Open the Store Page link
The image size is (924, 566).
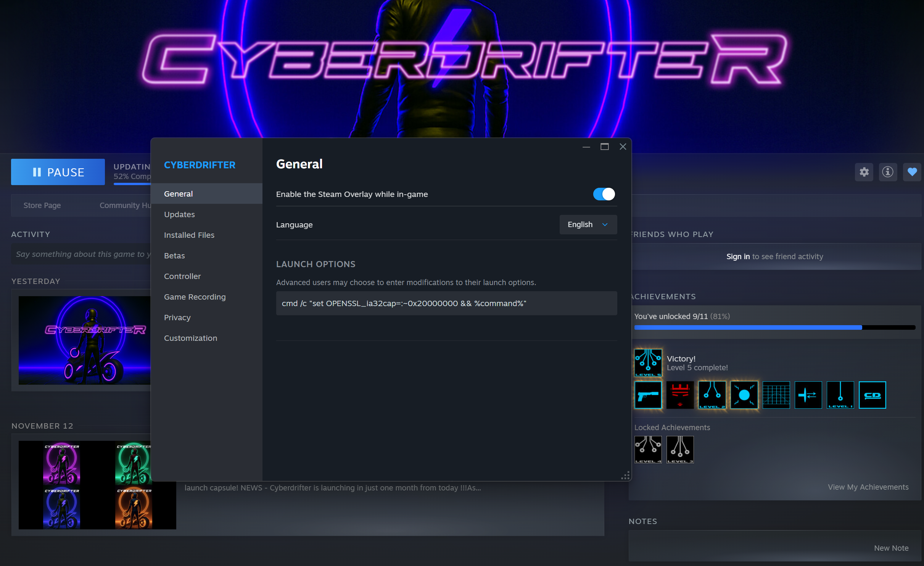tap(42, 205)
